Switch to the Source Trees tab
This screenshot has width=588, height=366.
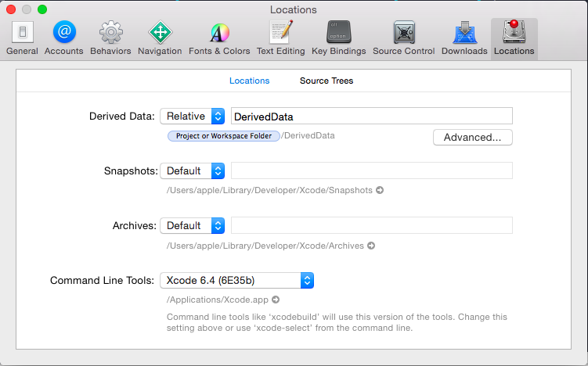(x=326, y=81)
